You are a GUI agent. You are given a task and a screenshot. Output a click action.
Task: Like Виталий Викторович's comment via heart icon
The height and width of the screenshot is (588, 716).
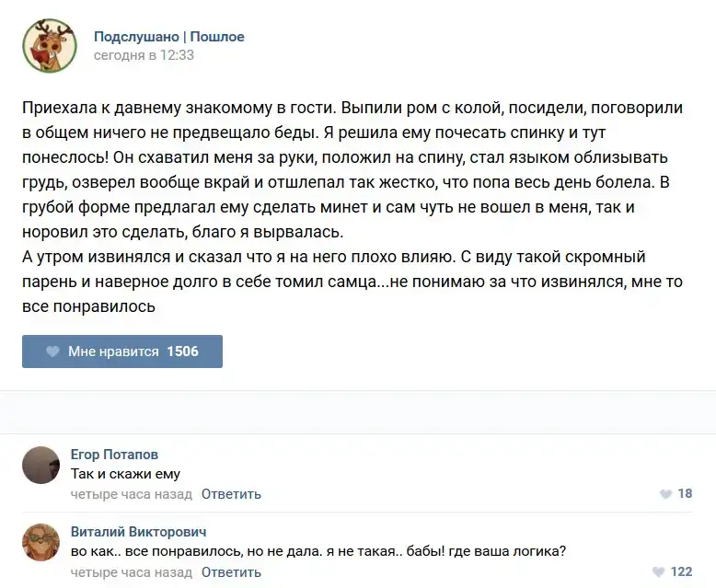[658, 571]
